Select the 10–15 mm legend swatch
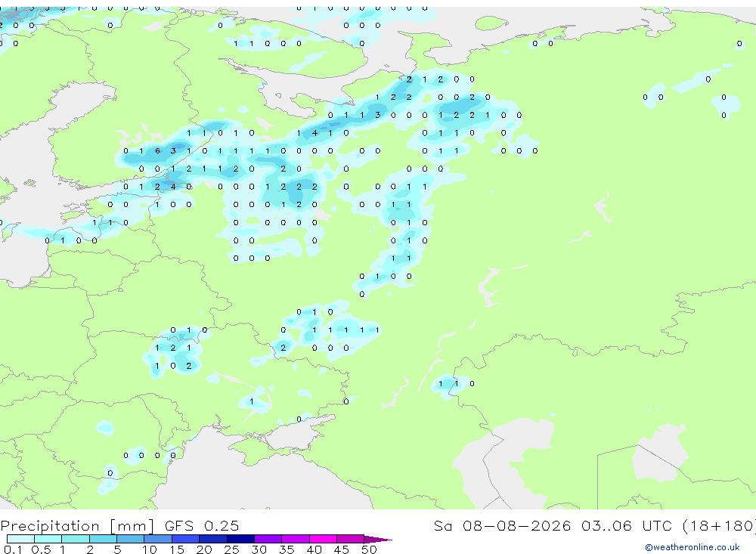 pyautogui.click(x=158, y=539)
